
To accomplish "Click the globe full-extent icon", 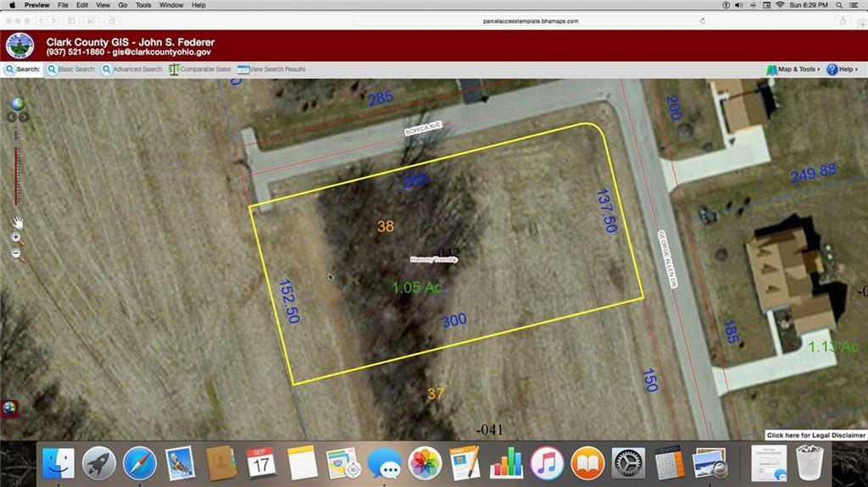I will point(17,103).
